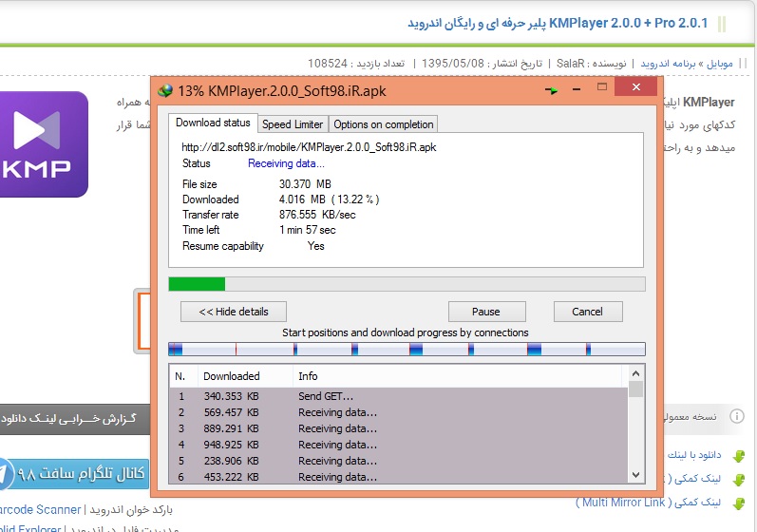Viewport: 757px width, 532px height.
Task: Click the info icon beside the download section
Action: [737, 416]
